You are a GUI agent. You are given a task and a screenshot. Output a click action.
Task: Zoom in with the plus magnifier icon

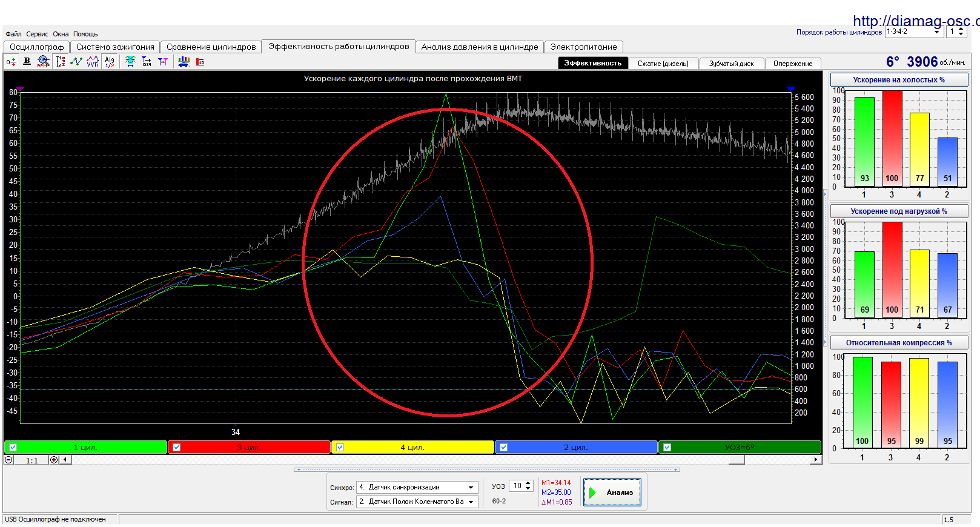pyautogui.click(x=54, y=460)
